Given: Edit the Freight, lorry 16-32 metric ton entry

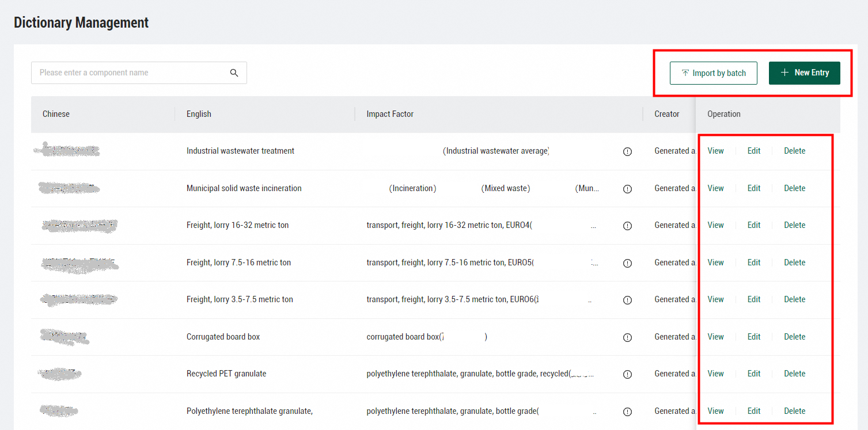Looking at the screenshot, I should click(754, 225).
